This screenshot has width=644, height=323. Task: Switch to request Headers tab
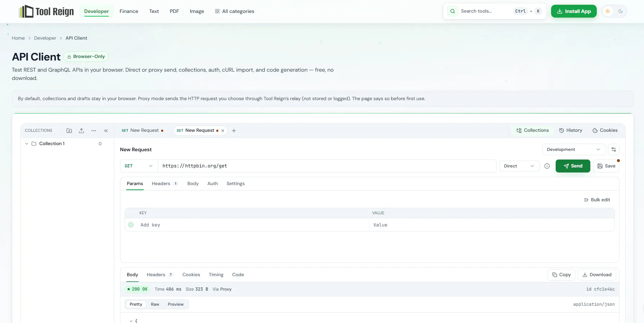coord(165,184)
